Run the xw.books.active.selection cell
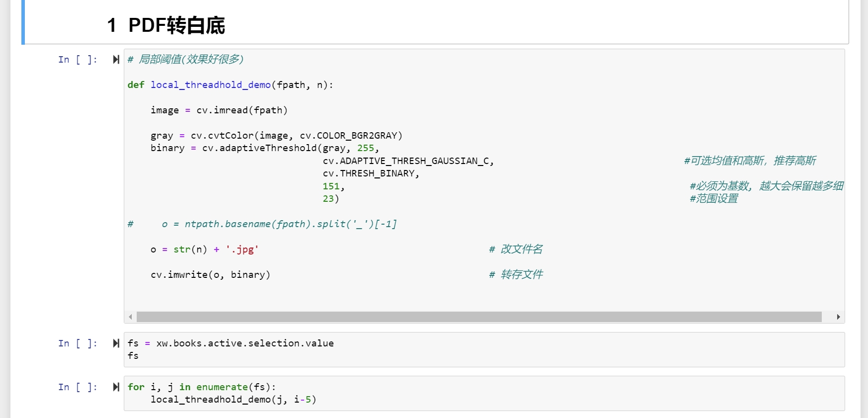Screen dimensions: 868x418 [x=116, y=343]
